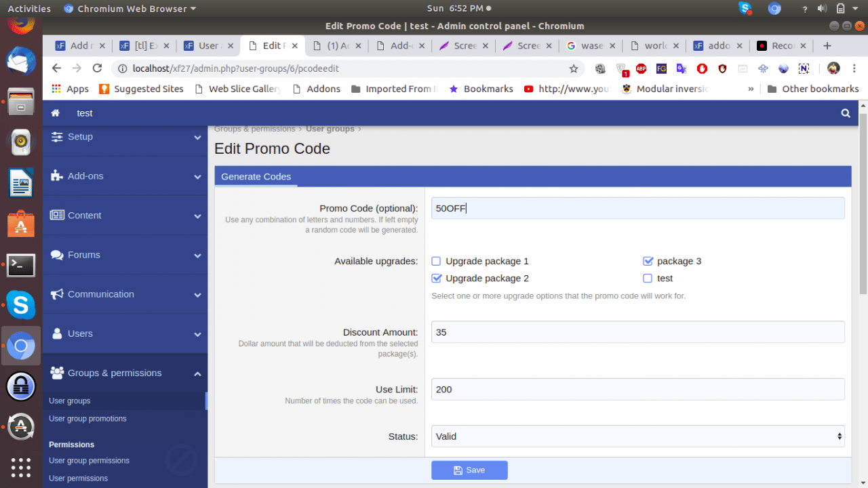Image resolution: width=868 pixels, height=488 pixels.
Task: Bookmark this page with the star icon
Action: coord(574,68)
